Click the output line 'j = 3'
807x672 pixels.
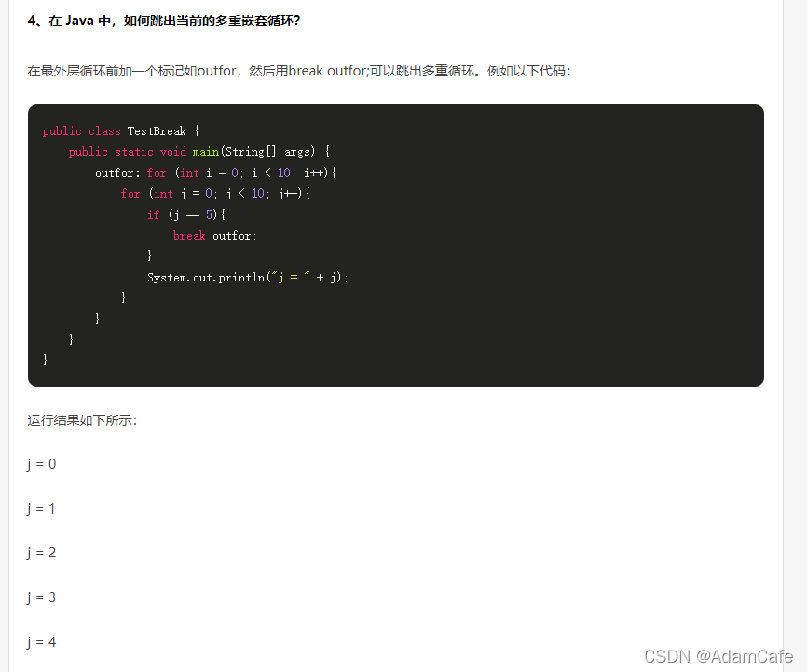(42, 597)
